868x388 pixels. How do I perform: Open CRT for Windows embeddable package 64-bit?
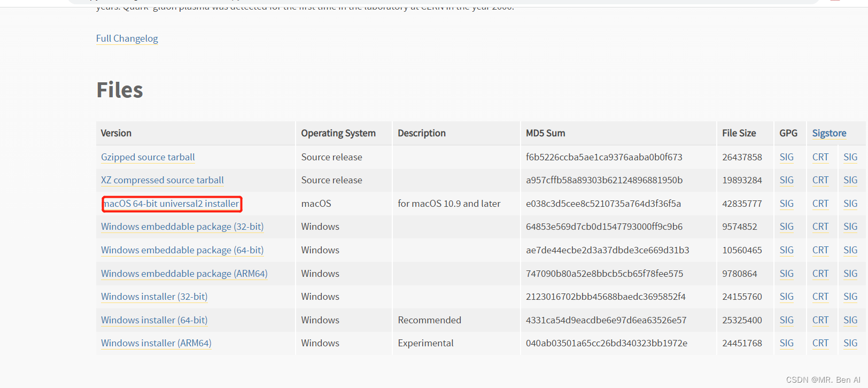[820, 250]
